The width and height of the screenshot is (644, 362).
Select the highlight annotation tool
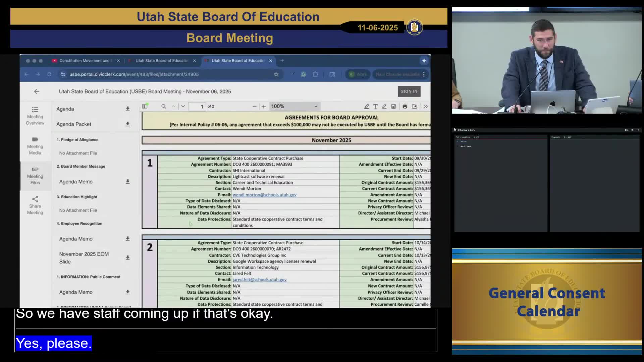367,106
